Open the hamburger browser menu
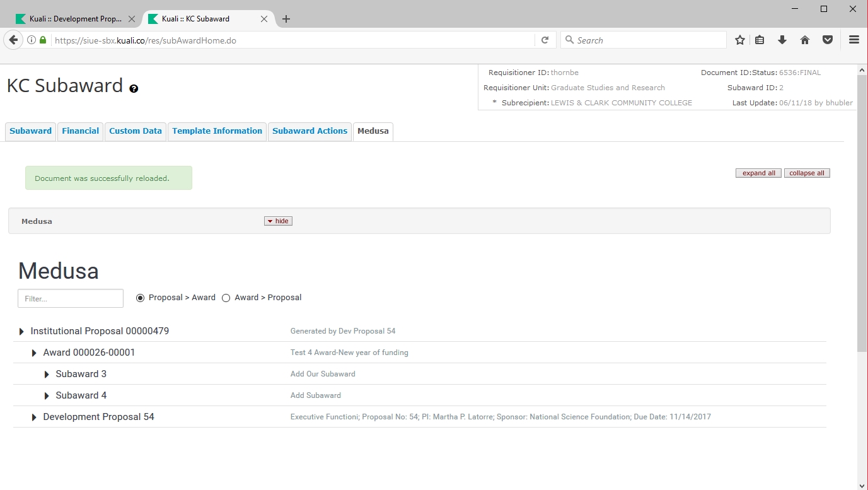Screen dimensions: 868x490 click(854, 40)
